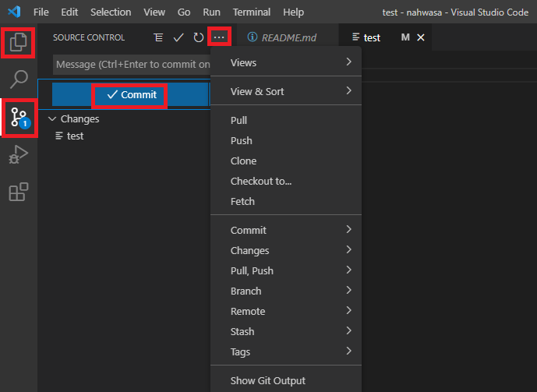Expand the Branch submenu
The image size is (537, 392).
tap(286, 291)
